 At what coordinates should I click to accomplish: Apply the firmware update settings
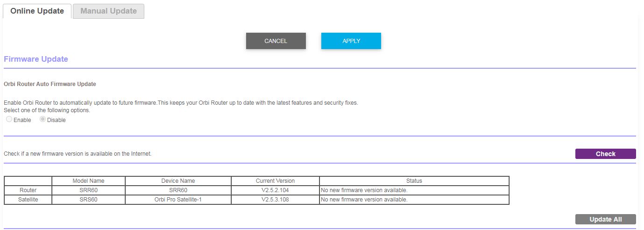351,41
